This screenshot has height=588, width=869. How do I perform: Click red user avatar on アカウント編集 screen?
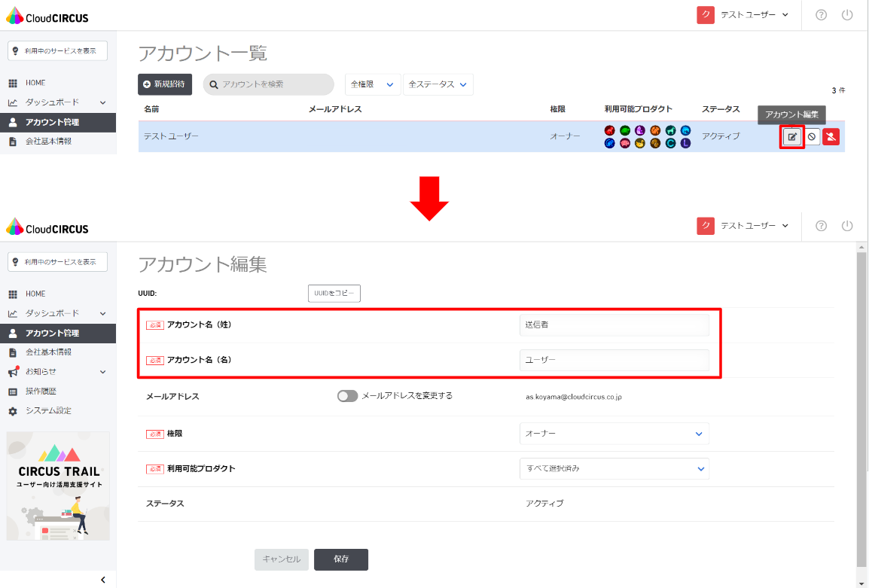706,226
